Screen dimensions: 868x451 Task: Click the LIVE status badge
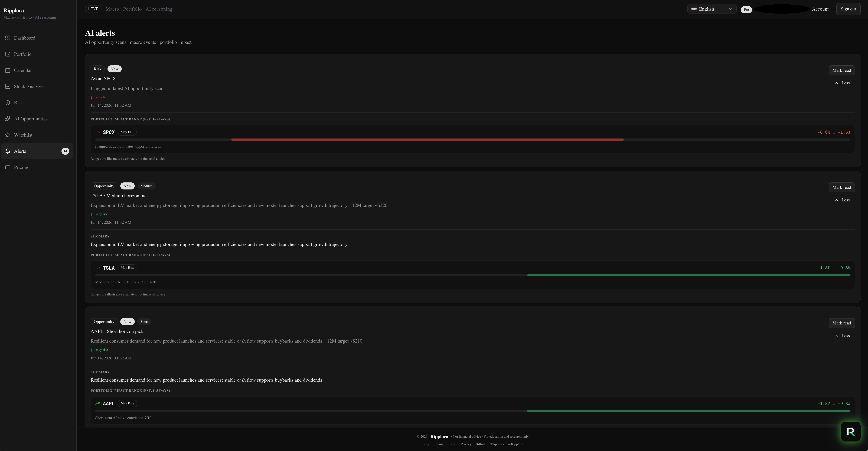pos(93,9)
